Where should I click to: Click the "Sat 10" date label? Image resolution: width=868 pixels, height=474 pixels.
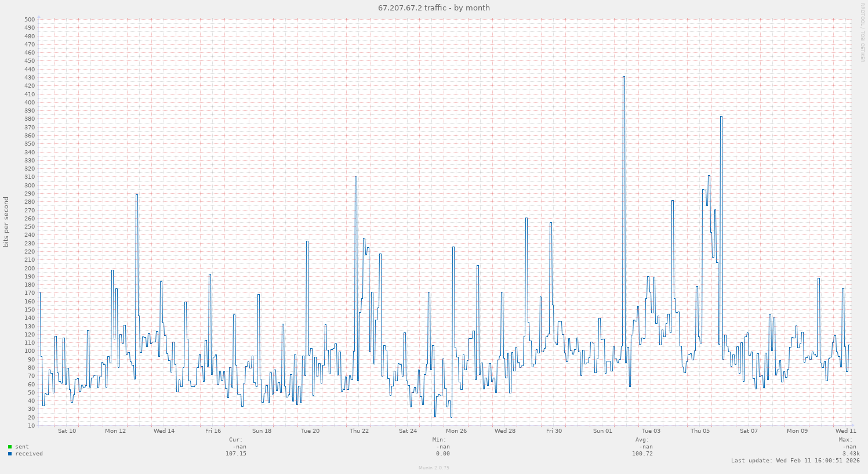(x=66, y=431)
